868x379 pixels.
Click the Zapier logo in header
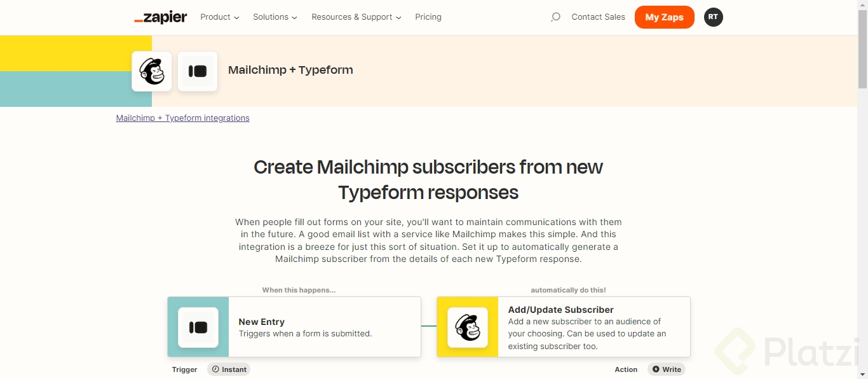click(x=161, y=17)
